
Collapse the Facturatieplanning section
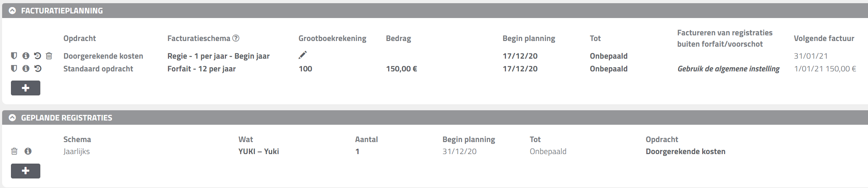click(x=12, y=11)
